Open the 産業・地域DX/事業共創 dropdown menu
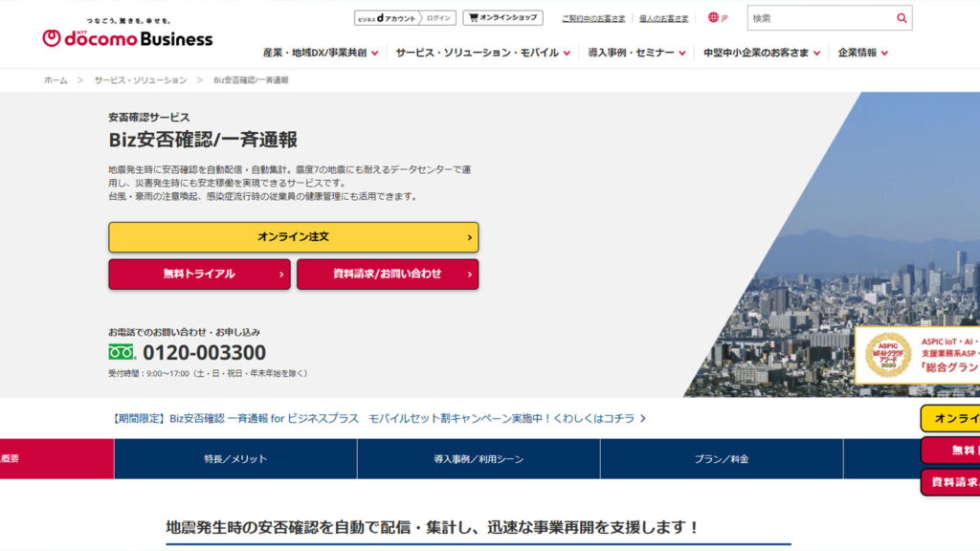Image resolution: width=980 pixels, height=551 pixels. [x=320, y=54]
